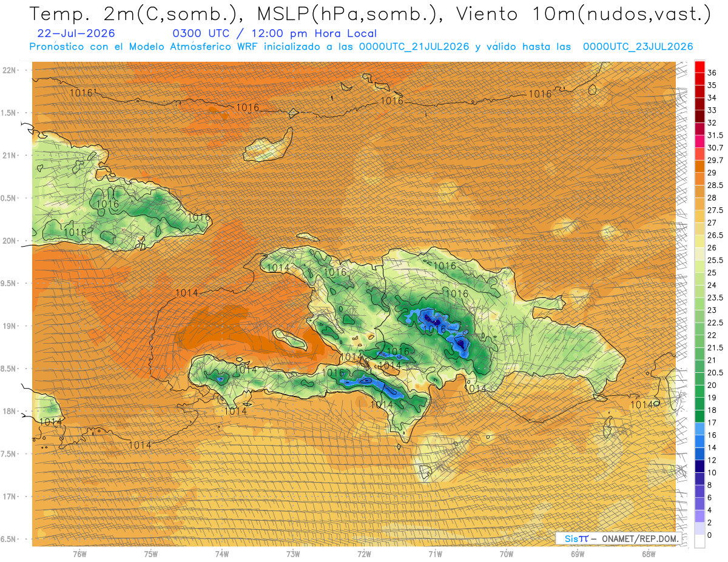Screen dimensions: 728x562
Task: Click the colorbar legend label '30.7'
Action: 716,148
